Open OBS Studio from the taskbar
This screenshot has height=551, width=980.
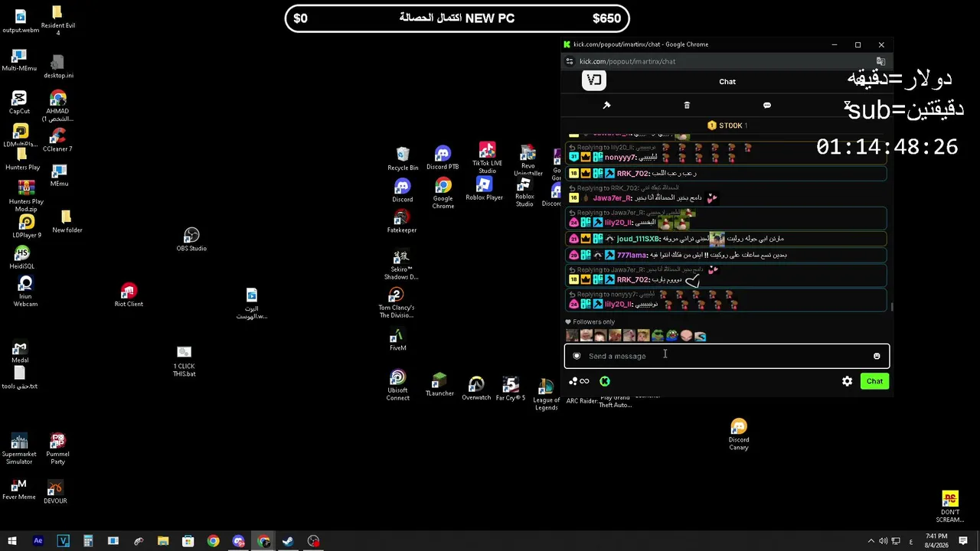(313, 541)
